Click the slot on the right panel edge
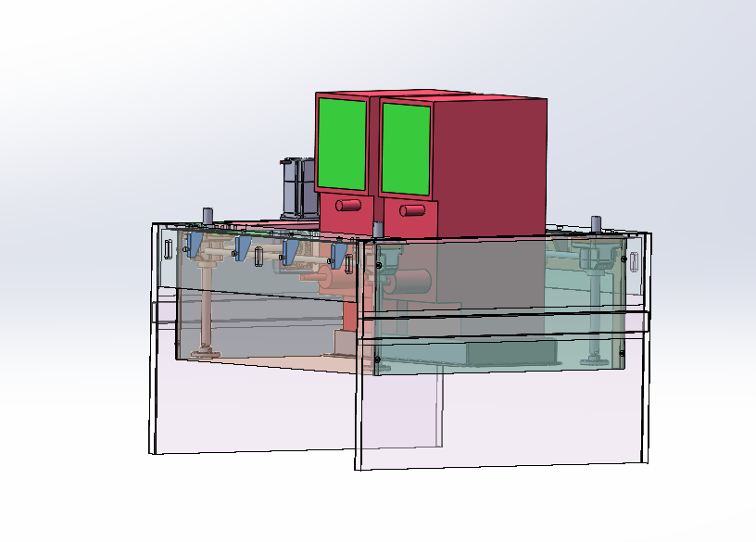Image resolution: width=756 pixels, height=542 pixels. tap(635, 259)
